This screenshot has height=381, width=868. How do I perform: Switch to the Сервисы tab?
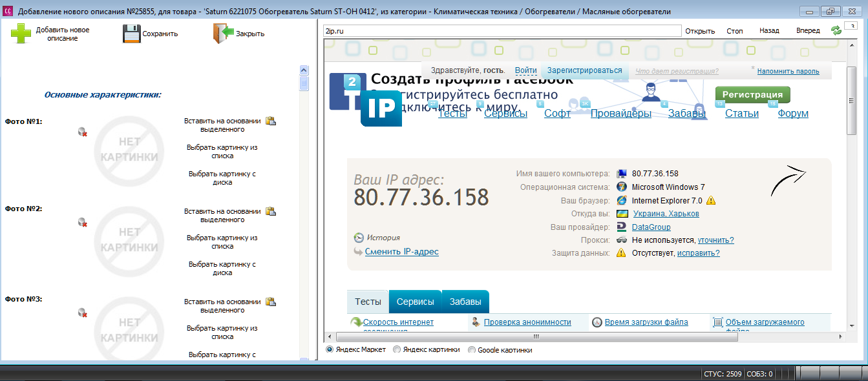(x=416, y=302)
